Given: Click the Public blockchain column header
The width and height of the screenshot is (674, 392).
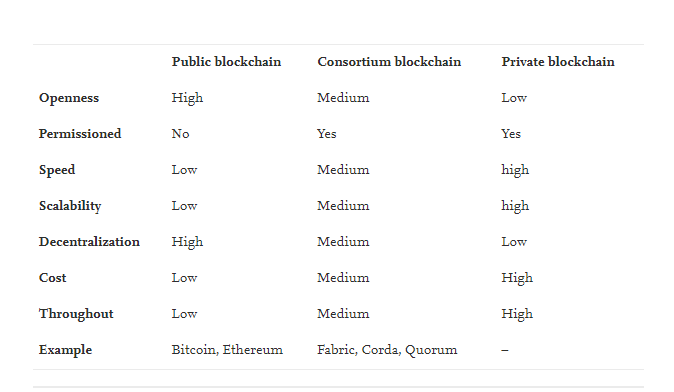Looking at the screenshot, I should [x=226, y=62].
